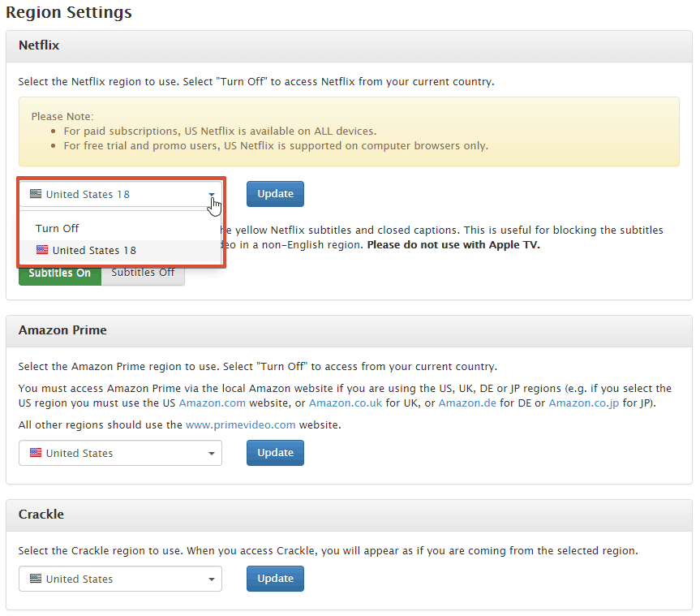Open the Amazon.co.uk link
Screen dimensions: 700x616
345,403
